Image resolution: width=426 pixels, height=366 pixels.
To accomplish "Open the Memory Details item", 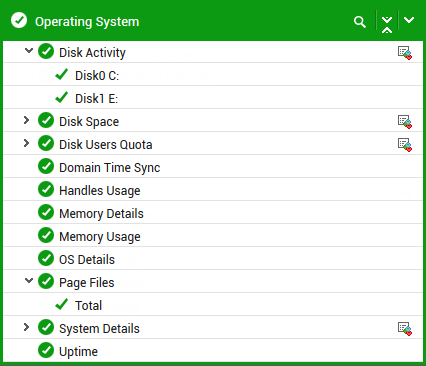I will tap(101, 214).
